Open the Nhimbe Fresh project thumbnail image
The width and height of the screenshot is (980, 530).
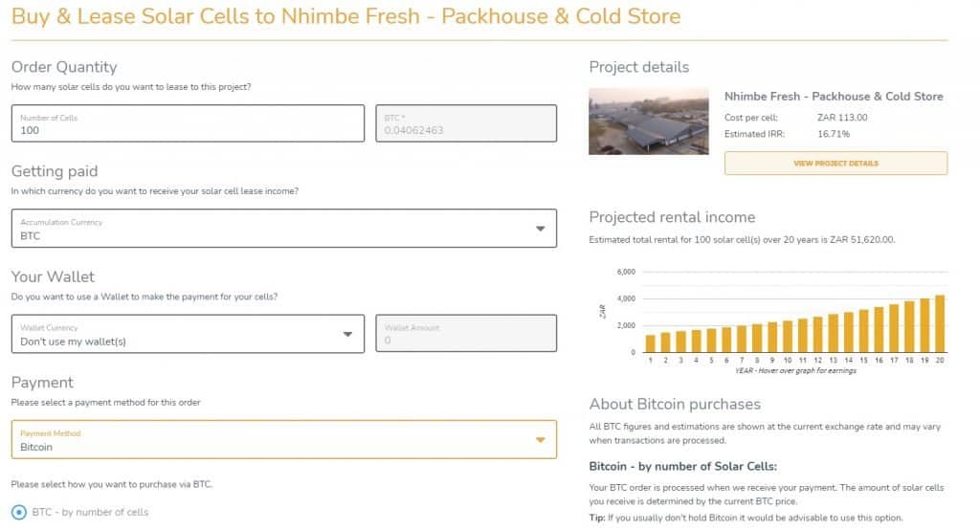pos(649,121)
